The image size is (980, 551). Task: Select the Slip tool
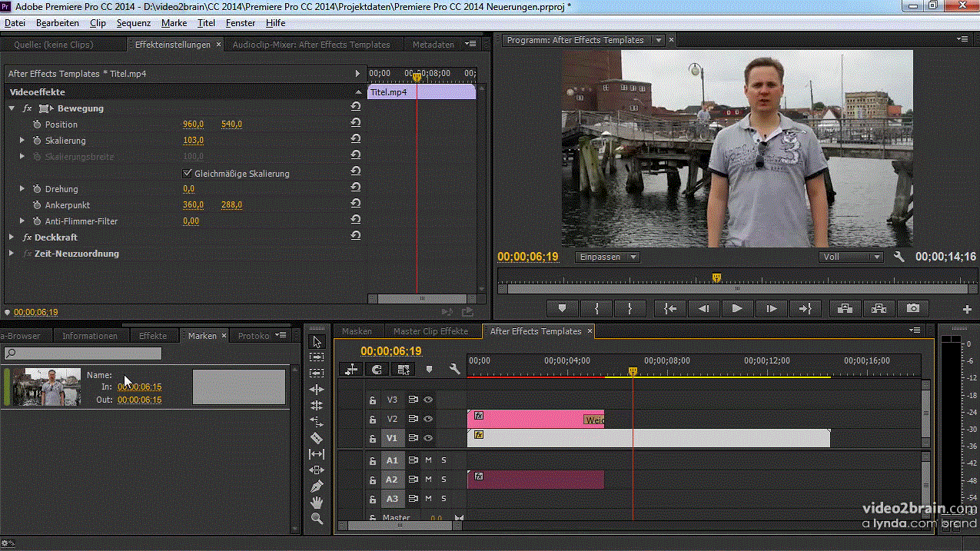317,454
